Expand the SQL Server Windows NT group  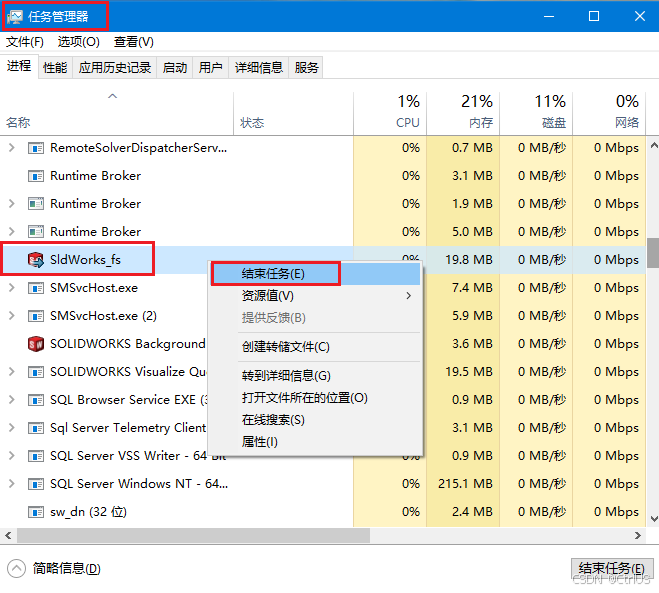(x=12, y=484)
